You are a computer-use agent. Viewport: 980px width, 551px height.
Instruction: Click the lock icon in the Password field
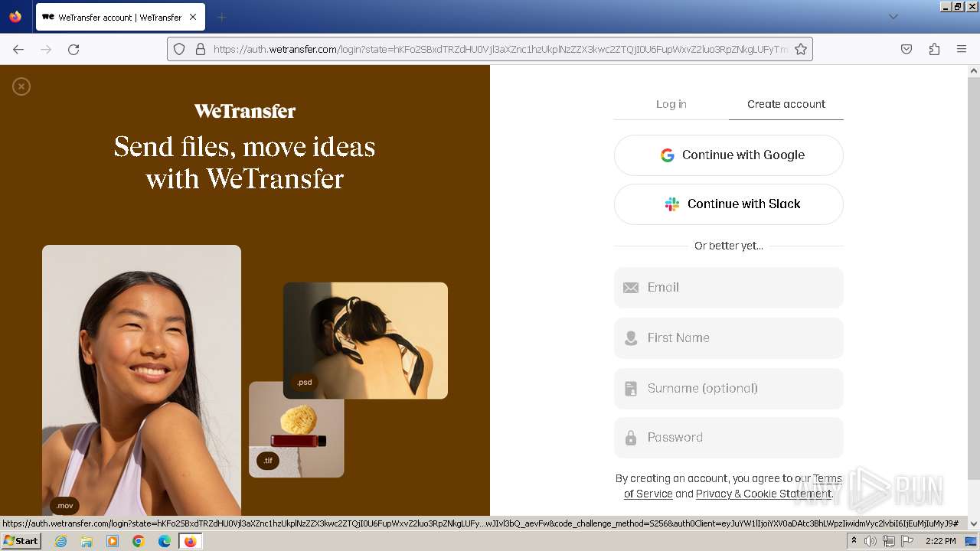tap(631, 438)
